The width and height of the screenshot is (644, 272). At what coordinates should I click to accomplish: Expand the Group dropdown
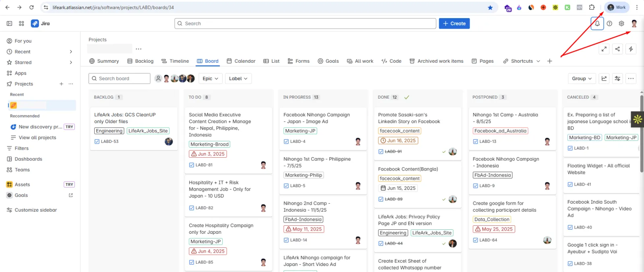point(582,78)
